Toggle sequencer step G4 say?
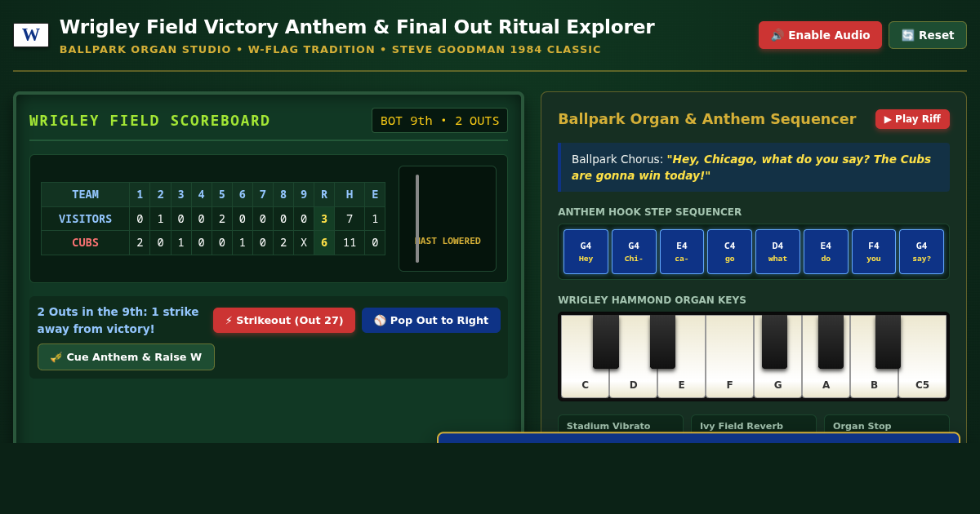This screenshot has width=980, height=514. 921,251
